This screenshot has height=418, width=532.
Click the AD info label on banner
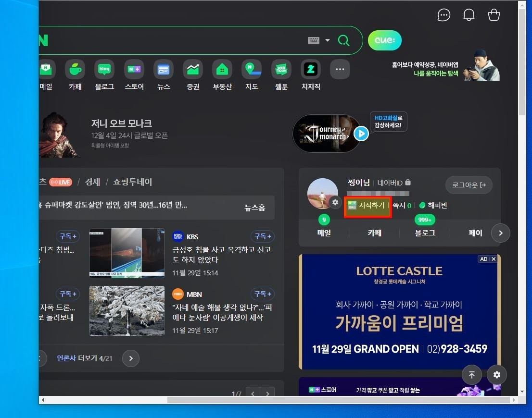pos(484,259)
